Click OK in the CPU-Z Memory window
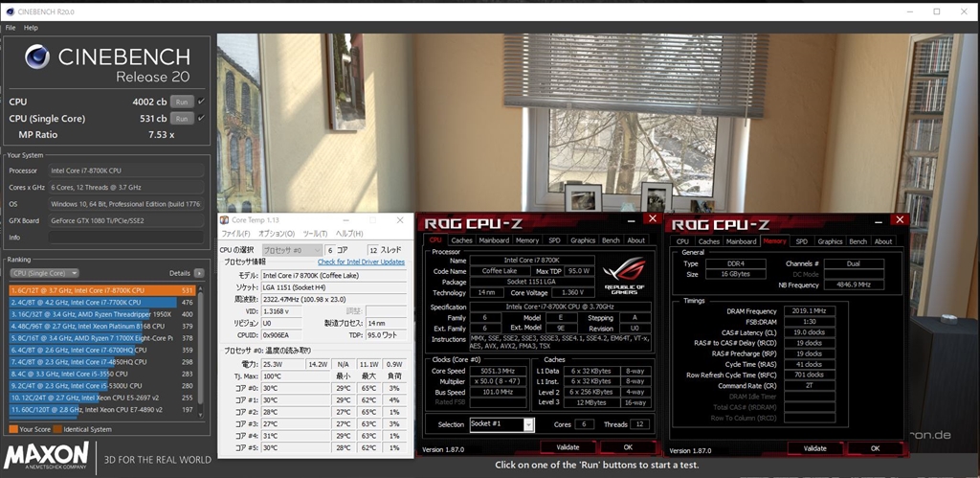This screenshot has width=980, height=478. click(x=875, y=448)
